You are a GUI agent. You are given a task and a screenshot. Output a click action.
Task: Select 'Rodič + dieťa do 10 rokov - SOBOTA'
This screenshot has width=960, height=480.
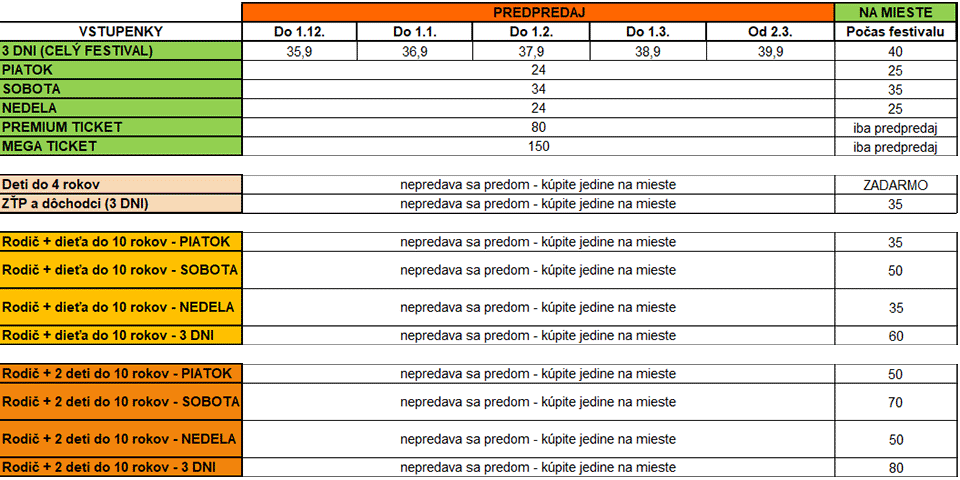(121, 270)
